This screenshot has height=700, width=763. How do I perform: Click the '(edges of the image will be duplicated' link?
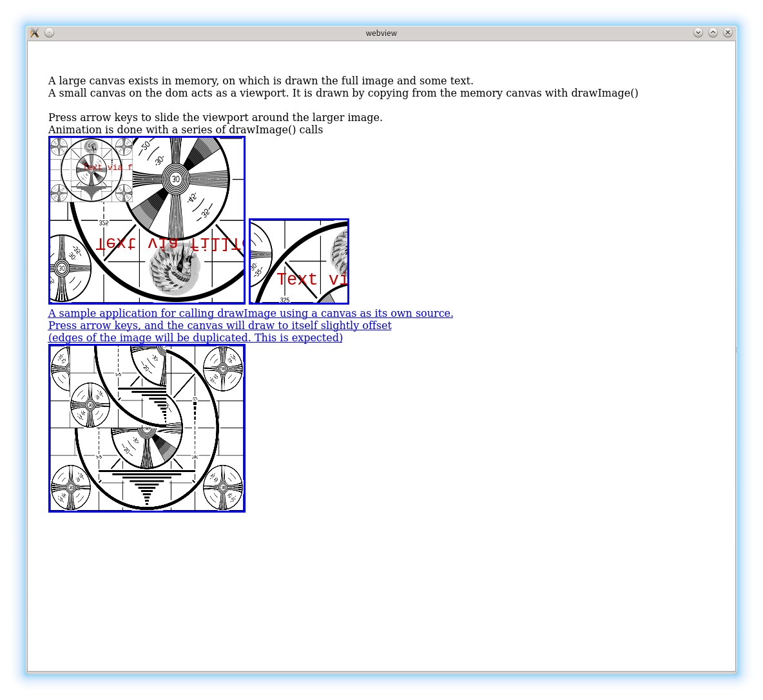pos(195,337)
